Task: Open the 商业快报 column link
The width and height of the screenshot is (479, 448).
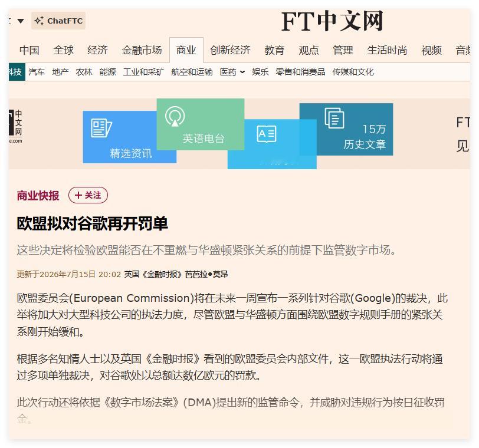Action: (38, 196)
